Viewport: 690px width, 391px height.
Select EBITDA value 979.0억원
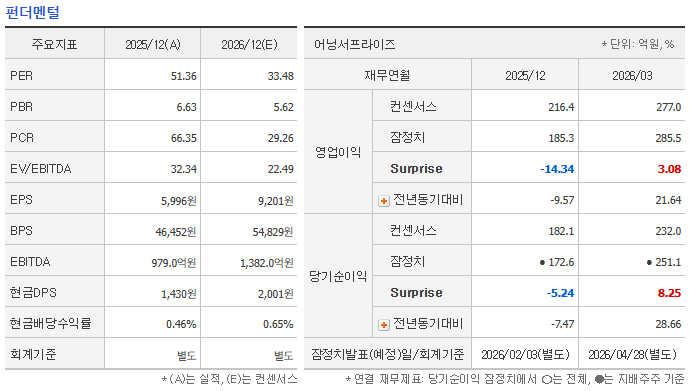coord(174,263)
